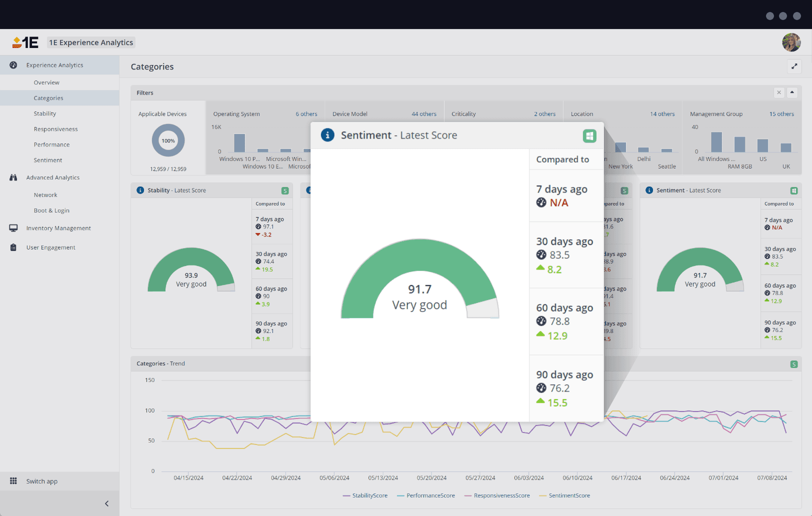Click the 1E Experience Analytics title label
The image size is (812, 516).
pyautogui.click(x=91, y=42)
